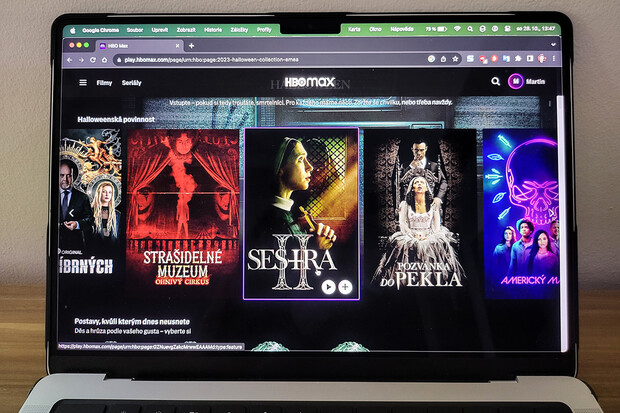Add Sestra II to my list
This screenshot has width=620, height=413.
click(x=345, y=287)
